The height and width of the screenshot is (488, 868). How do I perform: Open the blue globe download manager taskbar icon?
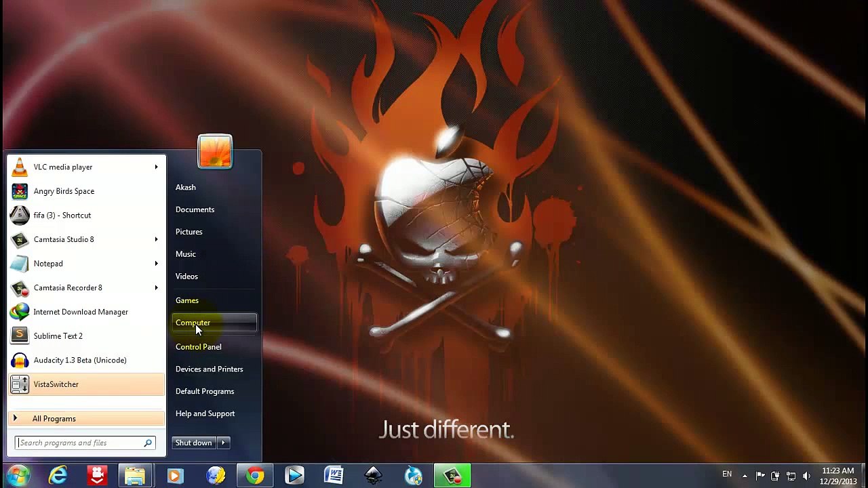[413, 476]
